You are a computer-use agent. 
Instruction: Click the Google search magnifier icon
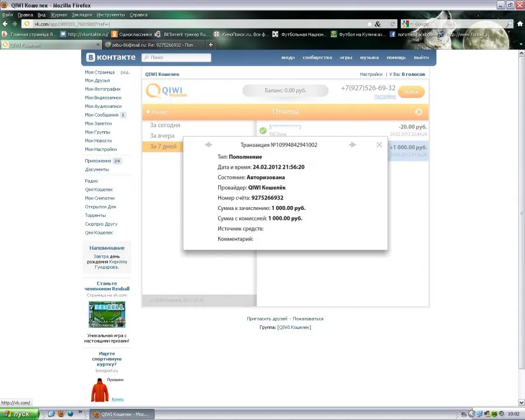pos(509,24)
